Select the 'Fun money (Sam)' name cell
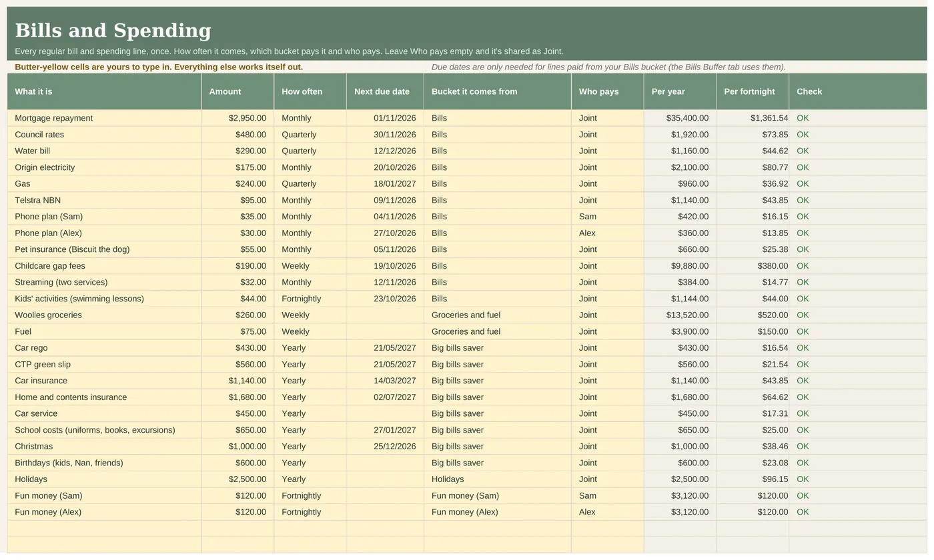 pyautogui.click(x=104, y=496)
